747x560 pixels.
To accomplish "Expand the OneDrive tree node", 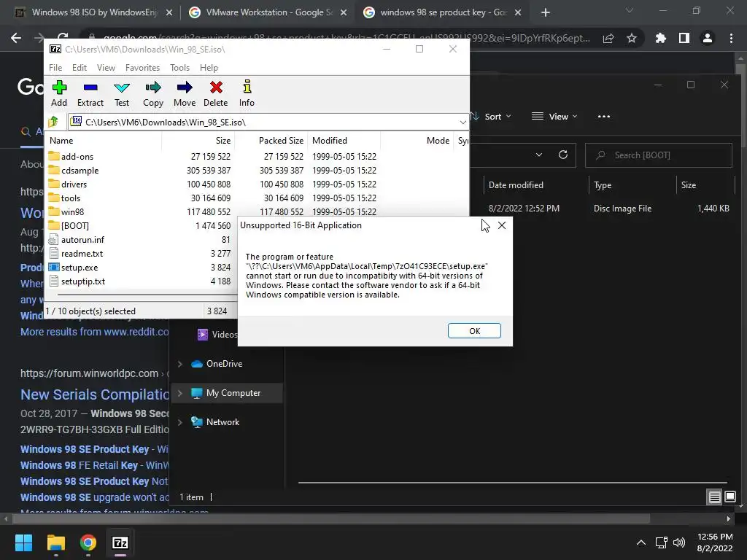I will pyautogui.click(x=180, y=364).
